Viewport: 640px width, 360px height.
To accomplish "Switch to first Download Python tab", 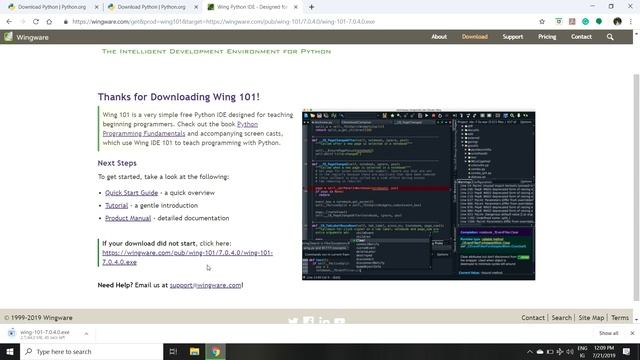I will (x=52, y=7).
